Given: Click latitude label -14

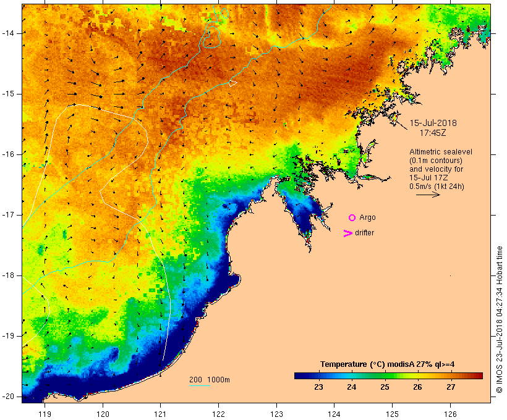Looking at the screenshot, I should [7, 33].
